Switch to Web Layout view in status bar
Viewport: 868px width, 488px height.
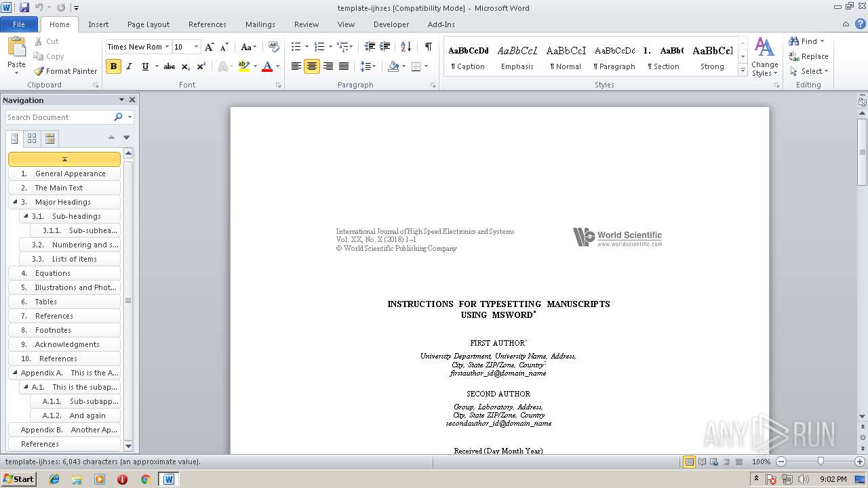(714, 462)
